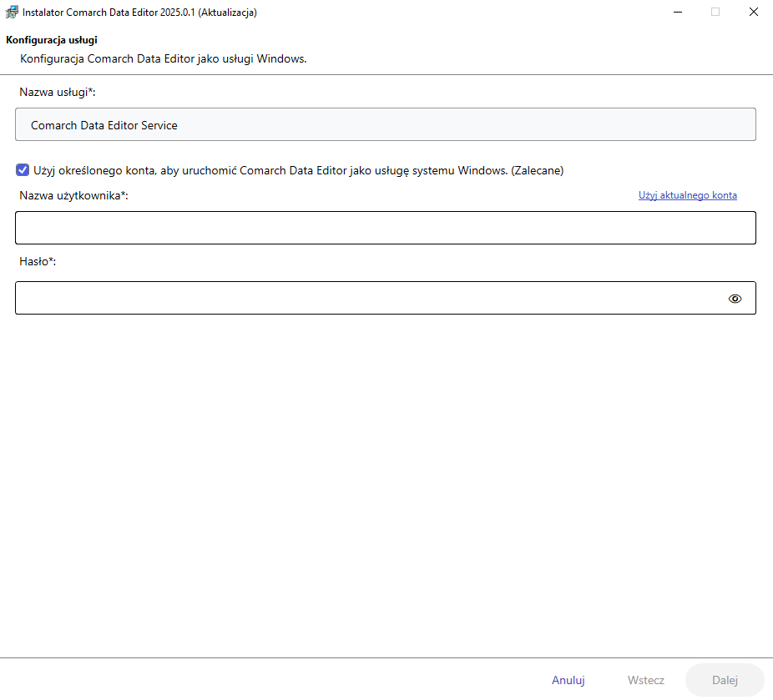773x700 pixels.
Task: Cancel installation with the Anuluj button
Action: pos(568,680)
